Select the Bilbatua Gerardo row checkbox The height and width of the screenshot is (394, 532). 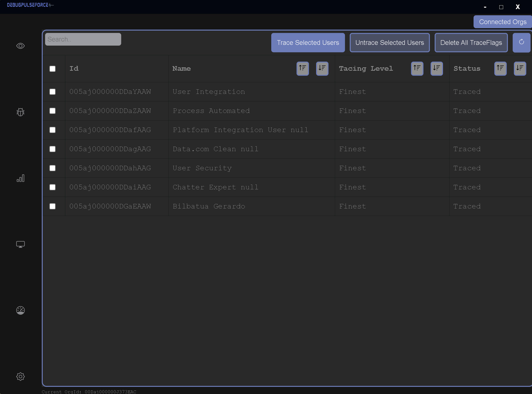(x=52, y=206)
